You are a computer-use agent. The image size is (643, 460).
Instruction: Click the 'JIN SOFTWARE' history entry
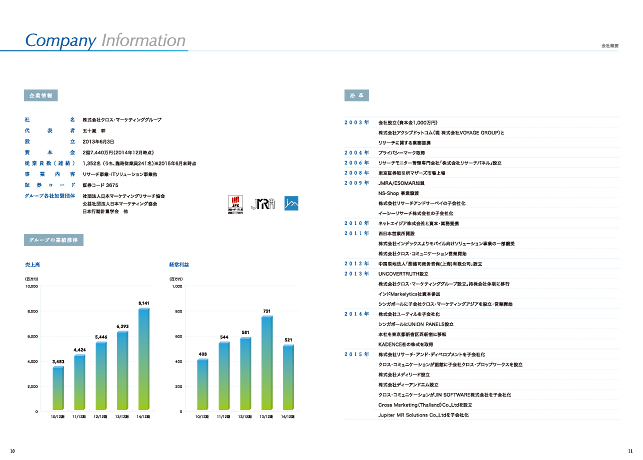click(447, 395)
